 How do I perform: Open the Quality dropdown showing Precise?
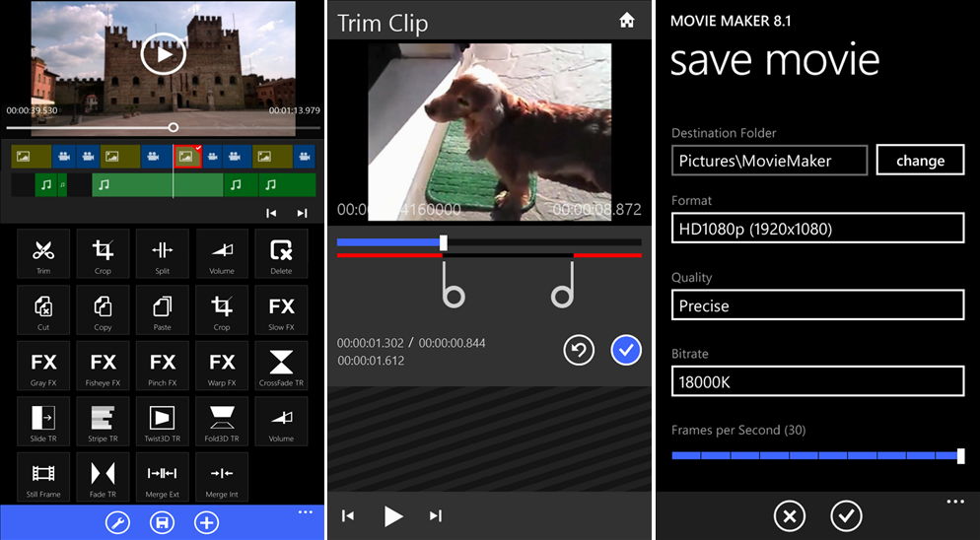[x=817, y=305]
